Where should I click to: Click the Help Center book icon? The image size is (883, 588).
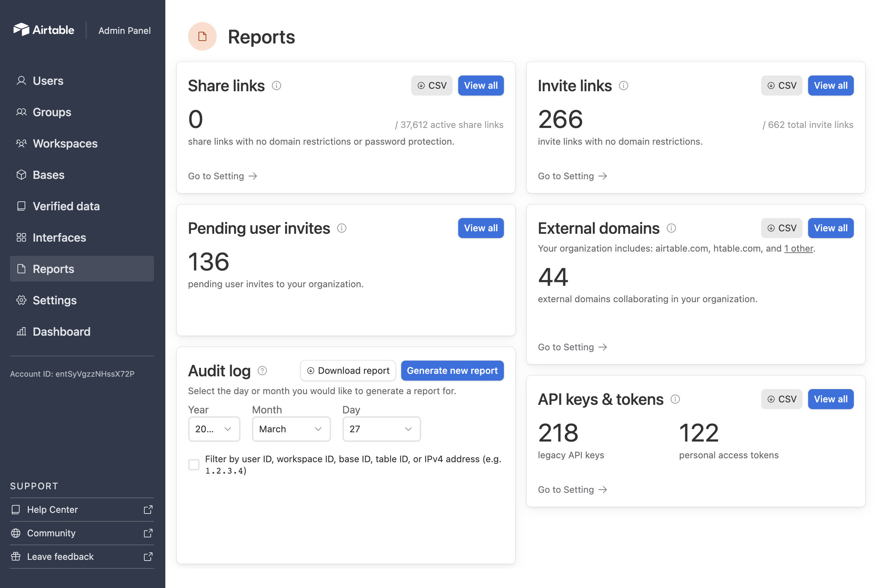[16, 509]
